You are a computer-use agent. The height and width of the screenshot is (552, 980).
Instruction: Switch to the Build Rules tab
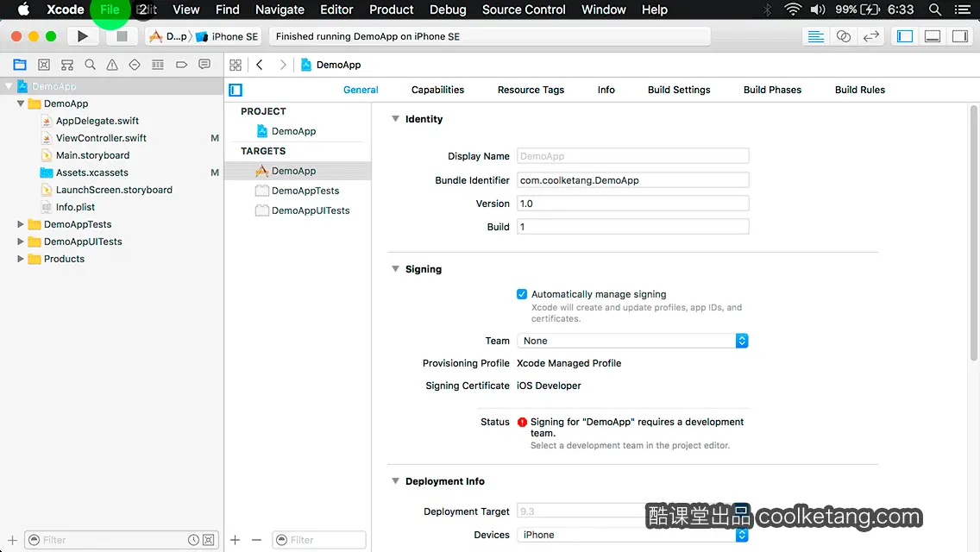pyautogui.click(x=859, y=90)
